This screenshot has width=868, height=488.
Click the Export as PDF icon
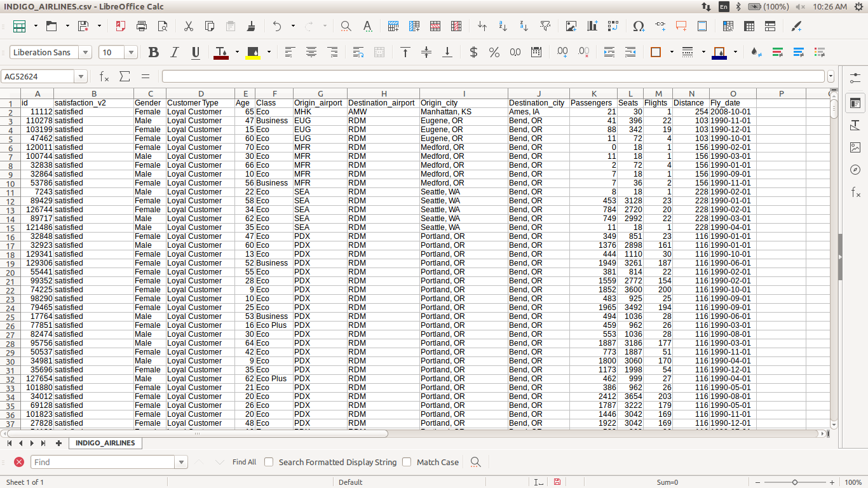121,26
